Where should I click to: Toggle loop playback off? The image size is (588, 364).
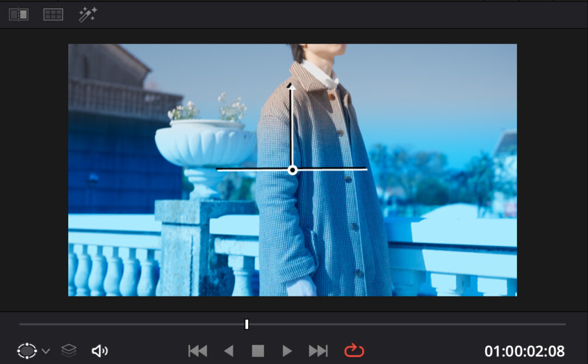coord(354,351)
